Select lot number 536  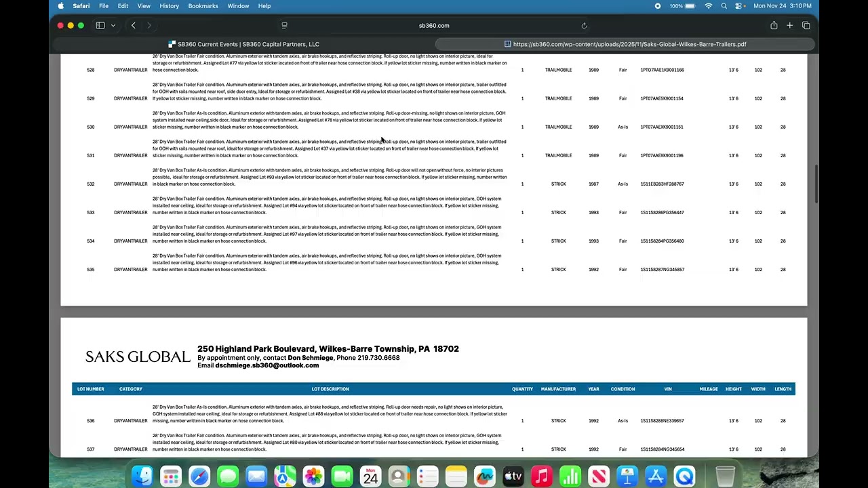click(91, 421)
